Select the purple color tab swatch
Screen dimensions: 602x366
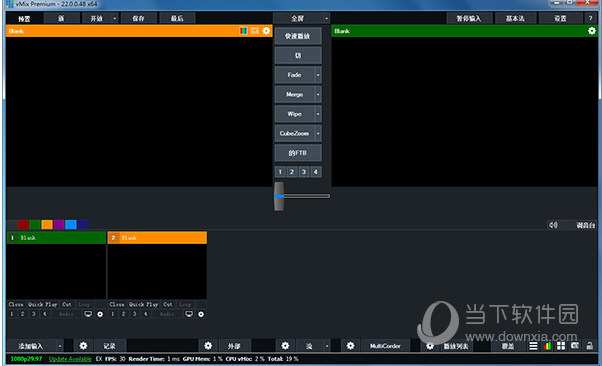coord(59,224)
